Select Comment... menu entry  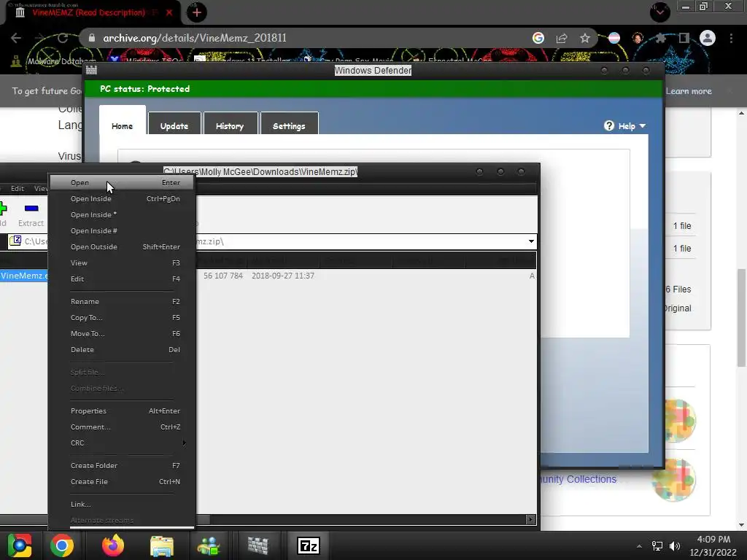(122, 427)
